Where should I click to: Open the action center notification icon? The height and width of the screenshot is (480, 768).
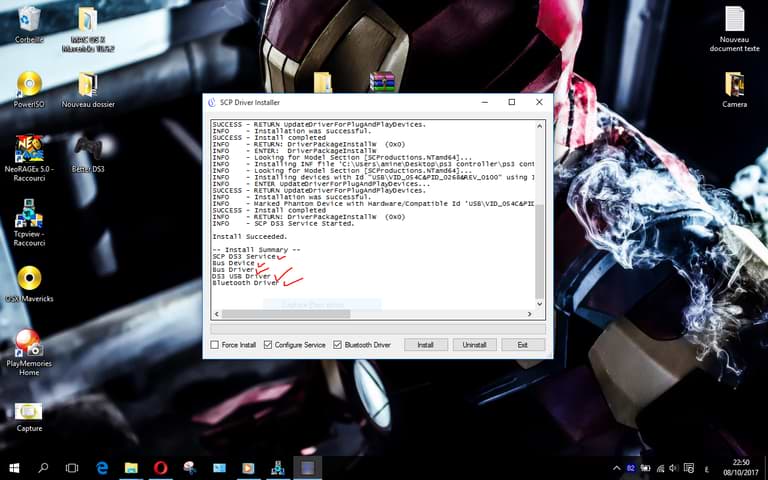pyautogui.click(x=689, y=469)
